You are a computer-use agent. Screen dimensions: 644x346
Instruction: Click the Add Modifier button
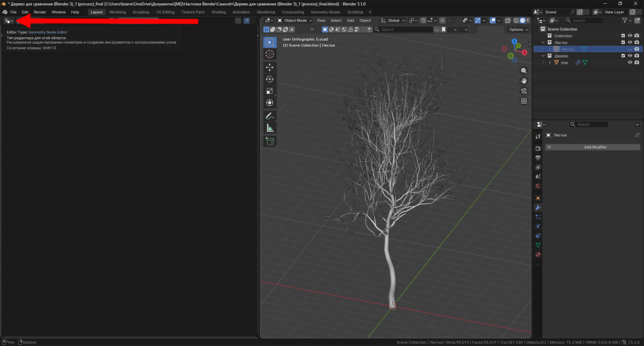[593, 147]
